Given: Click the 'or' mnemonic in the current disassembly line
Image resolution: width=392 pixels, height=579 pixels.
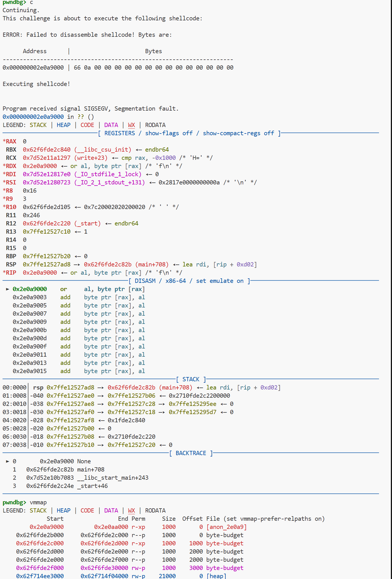Looking at the screenshot, I should [x=64, y=289].
